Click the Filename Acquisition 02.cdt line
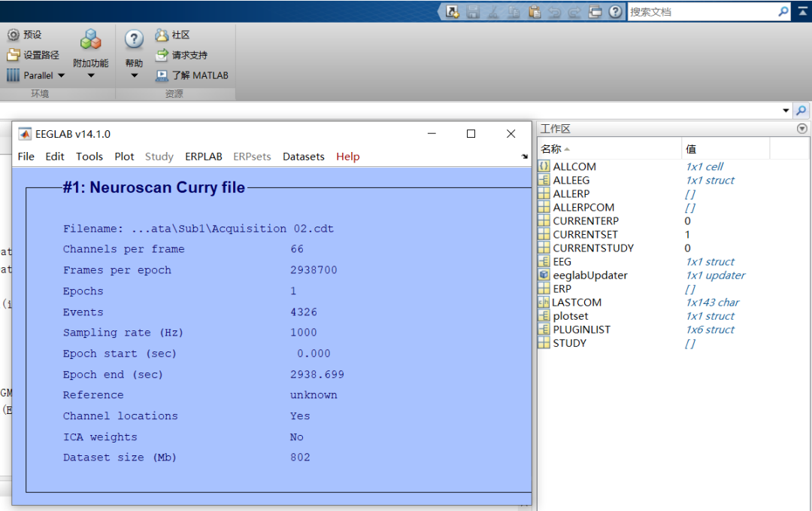812x511 pixels. click(198, 229)
